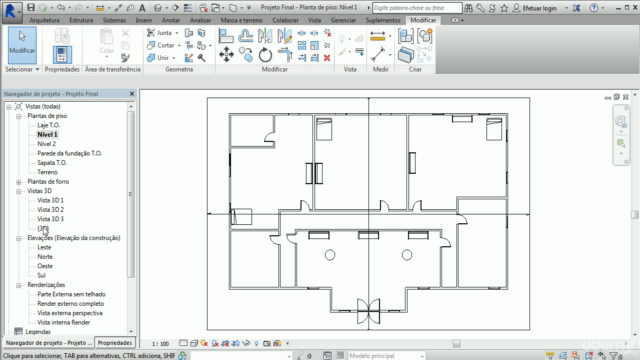This screenshot has height=360, width=640.
Task: Collapse the Renderizações node
Action: [x=19, y=285]
